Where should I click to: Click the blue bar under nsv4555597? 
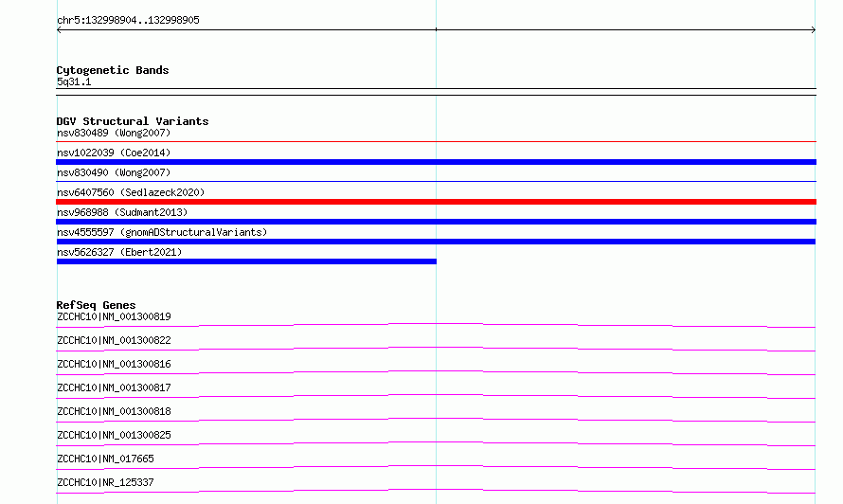[436, 242]
